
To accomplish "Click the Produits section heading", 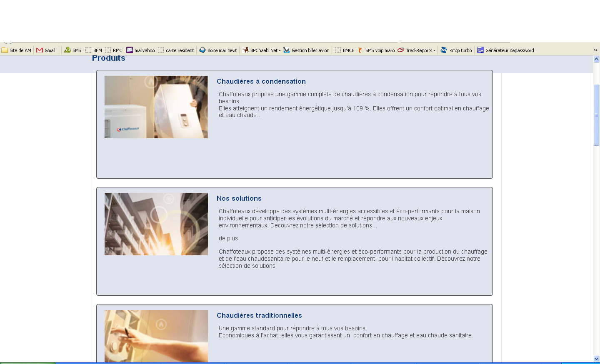I will click(x=109, y=58).
